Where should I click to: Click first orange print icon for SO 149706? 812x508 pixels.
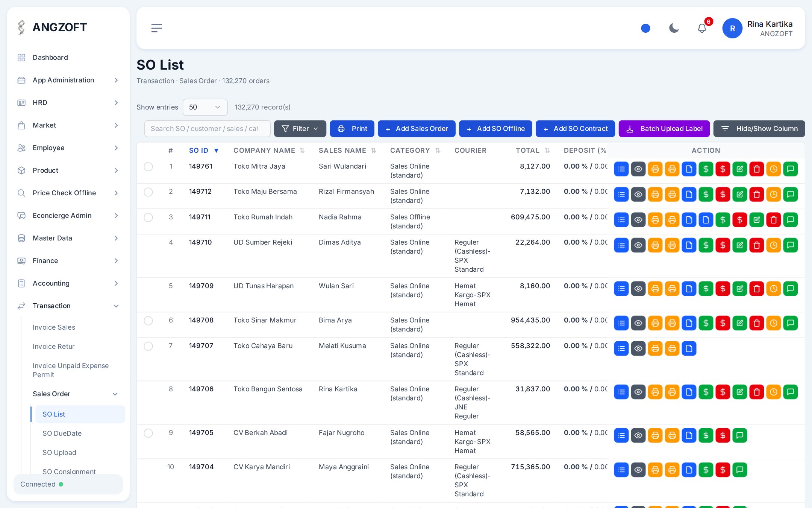(655, 392)
